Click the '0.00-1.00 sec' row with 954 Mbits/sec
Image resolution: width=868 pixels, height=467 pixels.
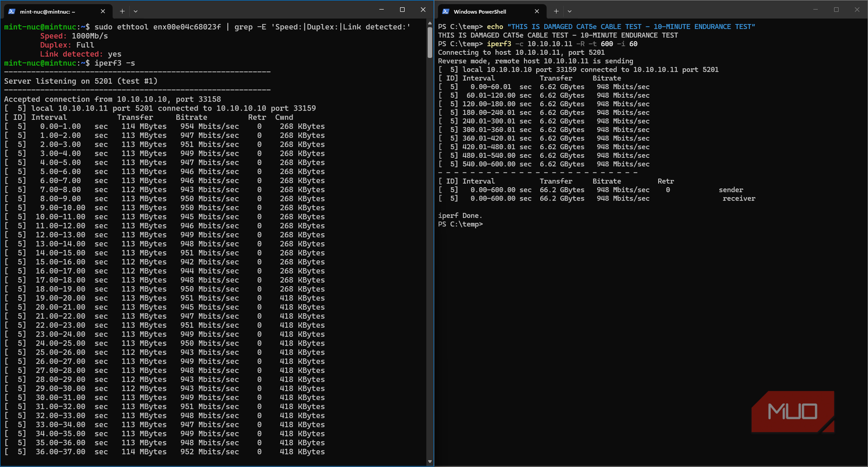click(165, 126)
